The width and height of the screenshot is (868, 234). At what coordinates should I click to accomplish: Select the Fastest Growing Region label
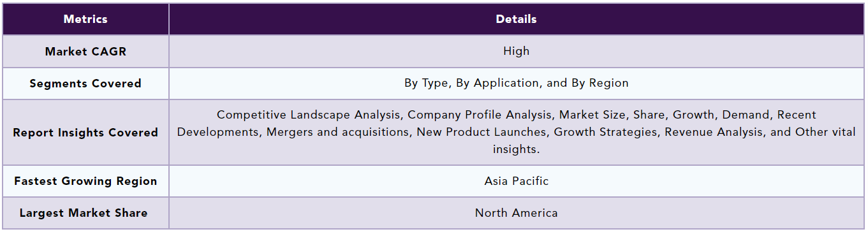(85, 181)
